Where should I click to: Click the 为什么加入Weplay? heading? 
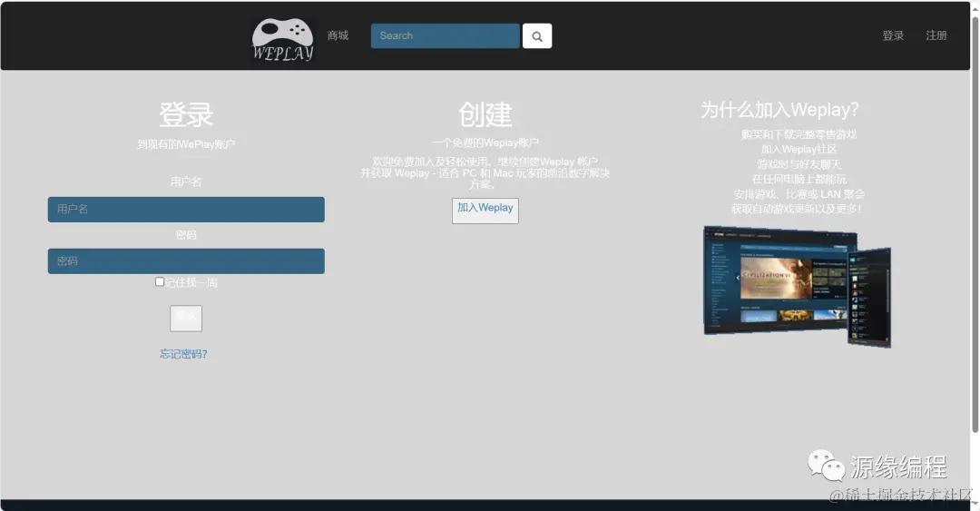(x=779, y=110)
